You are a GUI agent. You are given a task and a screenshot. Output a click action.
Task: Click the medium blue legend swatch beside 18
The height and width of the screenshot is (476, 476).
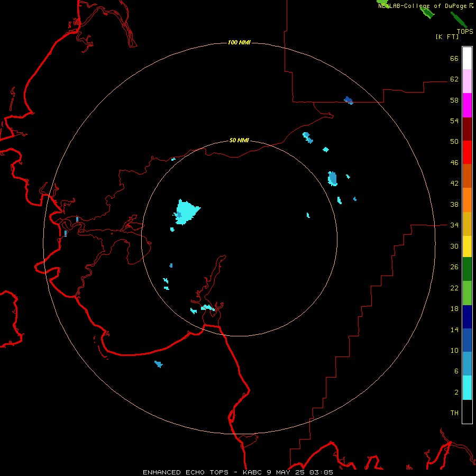click(x=467, y=340)
